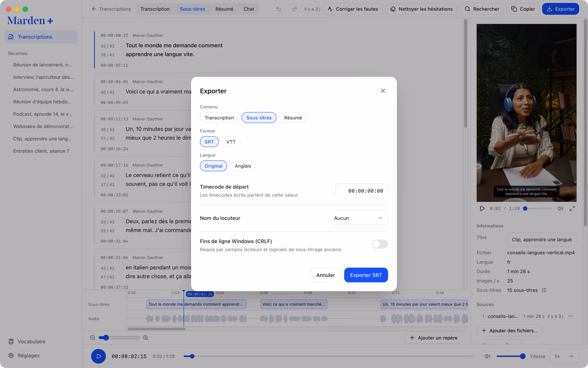Image resolution: width=588 pixels, height=368 pixels.
Task: Click the main play button in bottom bar
Action: pos(98,356)
